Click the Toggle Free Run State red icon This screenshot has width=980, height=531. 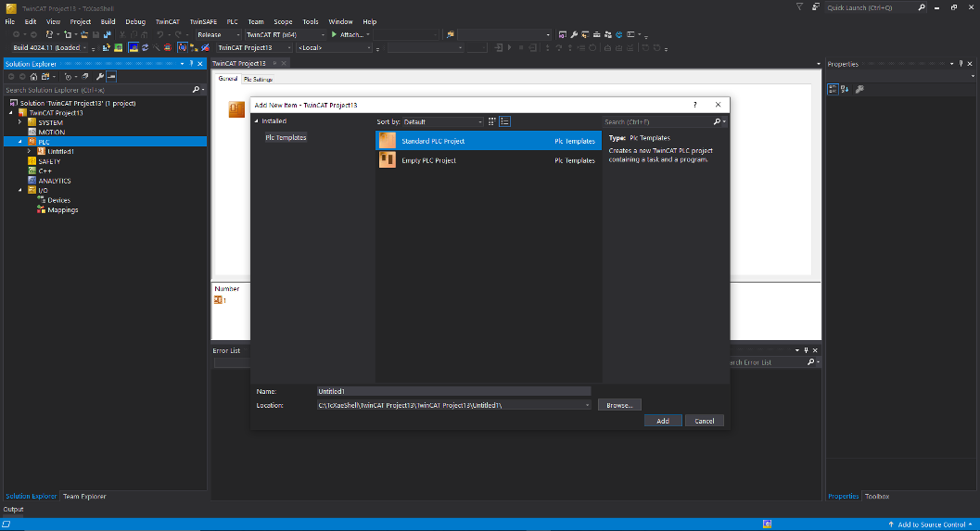tap(168, 47)
